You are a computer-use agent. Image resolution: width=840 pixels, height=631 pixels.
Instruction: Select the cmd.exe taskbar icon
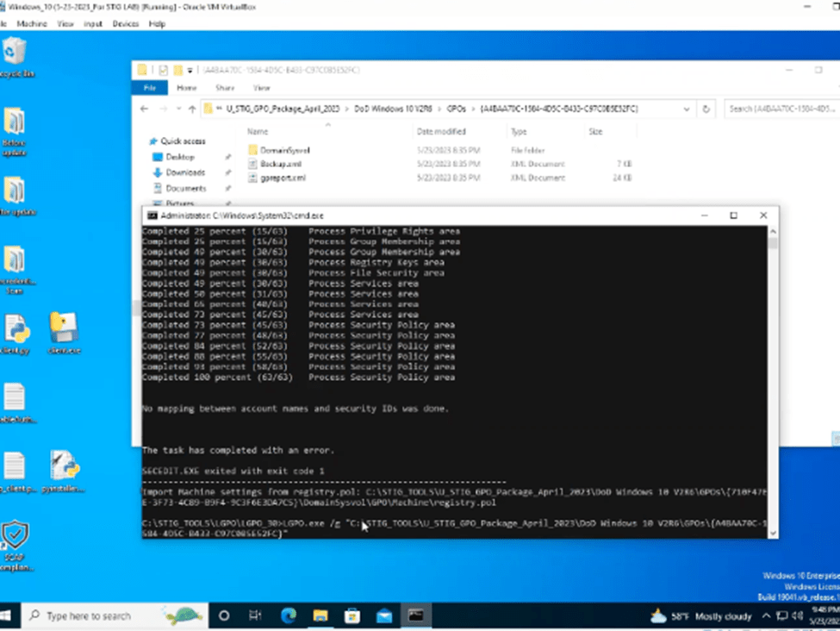415,615
